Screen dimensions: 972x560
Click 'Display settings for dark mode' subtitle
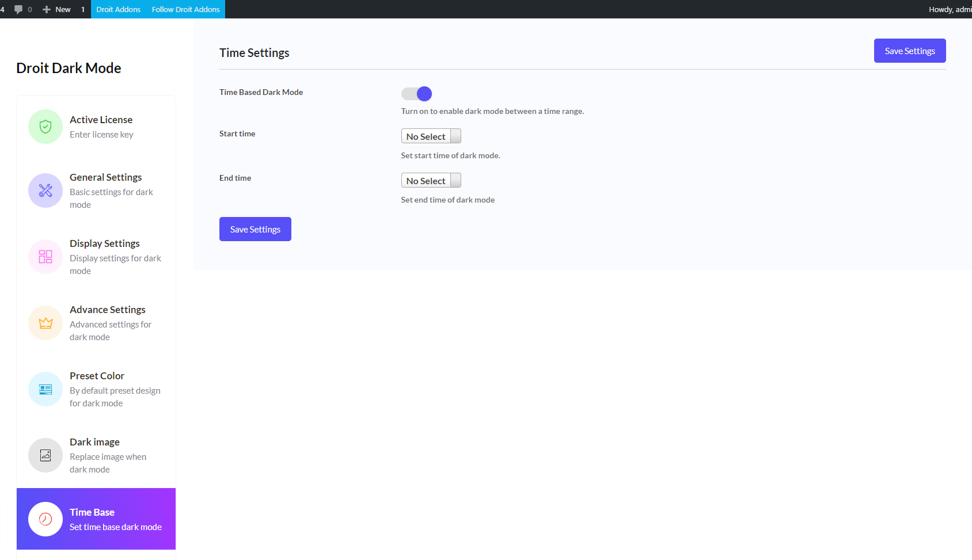(x=116, y=265)
